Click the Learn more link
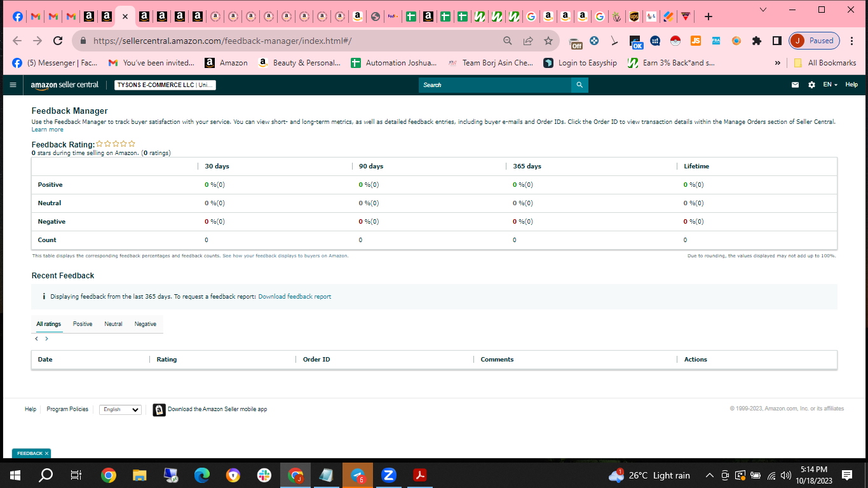The image size is (868, 488). [48, 130]
